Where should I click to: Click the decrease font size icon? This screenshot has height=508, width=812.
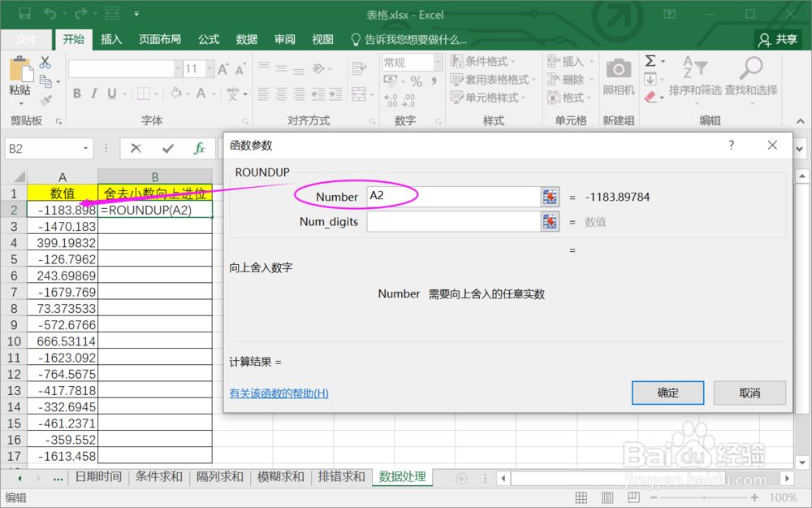(240, 69)
